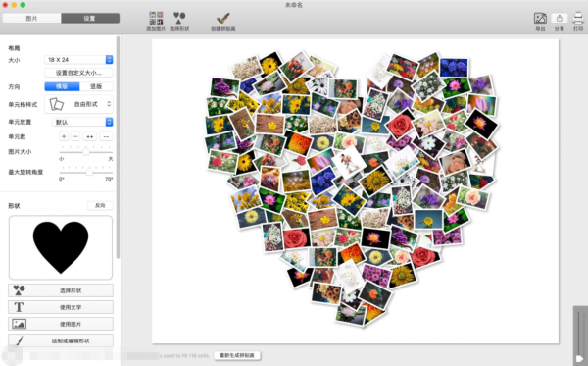Click the black heart shape preview
588x366 pixels.
click(x=61, y=247)
